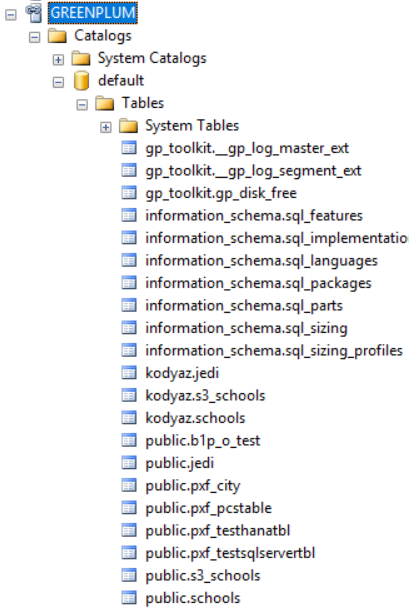Click table icon beside public.pxf_testhanatbl

coord(129,530)
